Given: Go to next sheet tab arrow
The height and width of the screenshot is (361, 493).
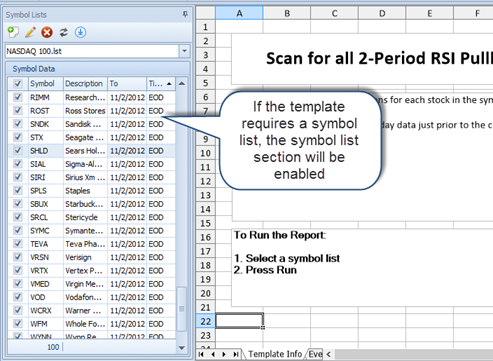Looking at the screenshot, I should [224, 354].
